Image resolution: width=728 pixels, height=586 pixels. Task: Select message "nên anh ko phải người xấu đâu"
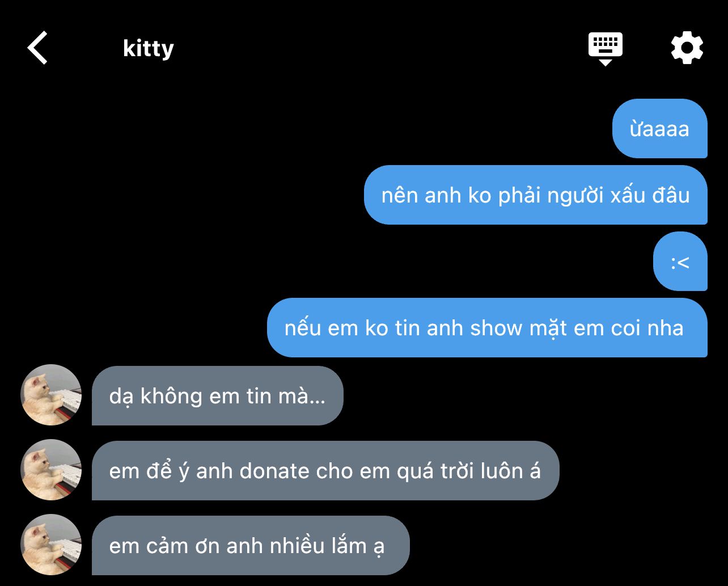coord(536,195)
